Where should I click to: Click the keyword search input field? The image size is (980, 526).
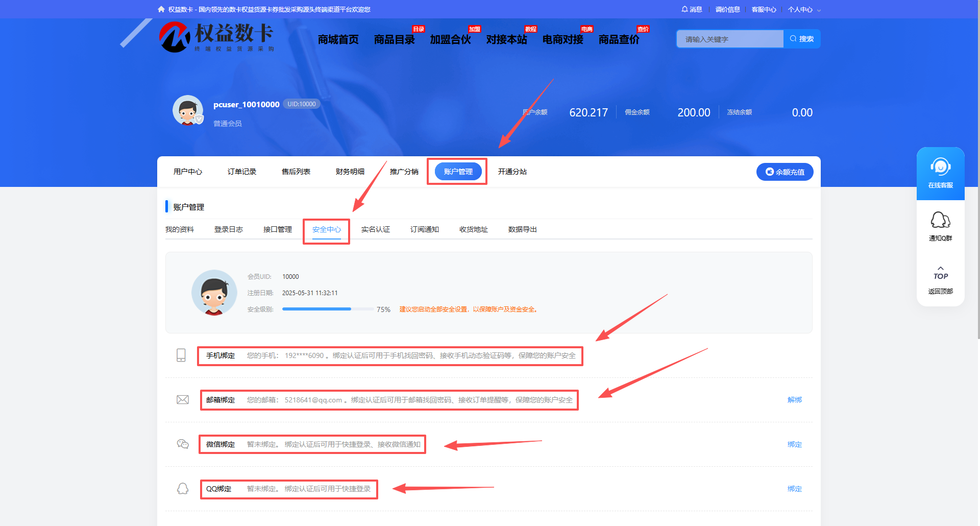click(730, 39)
